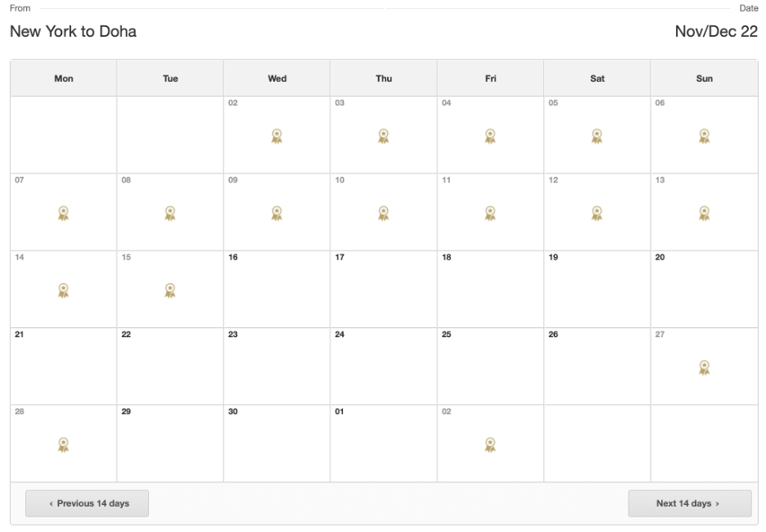Screen dimensions: 766x532
Task: Select the 29 Tuesday date cell
Action: [x=169, y=443]
